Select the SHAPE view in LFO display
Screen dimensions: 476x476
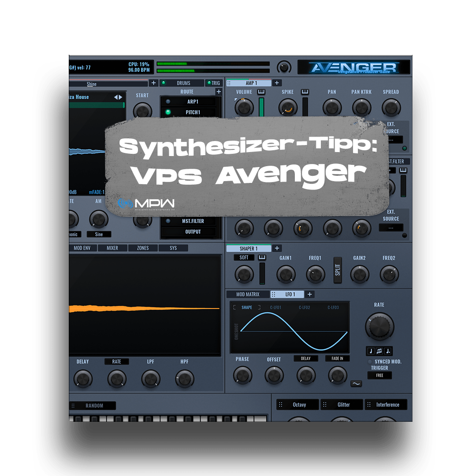pos(247,308)
